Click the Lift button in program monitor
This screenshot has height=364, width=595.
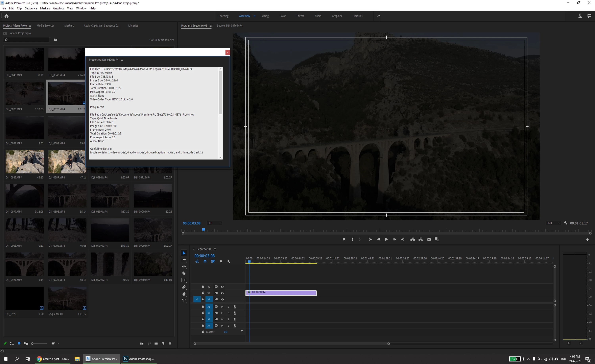pyautogui.click(x=413, y=239)
